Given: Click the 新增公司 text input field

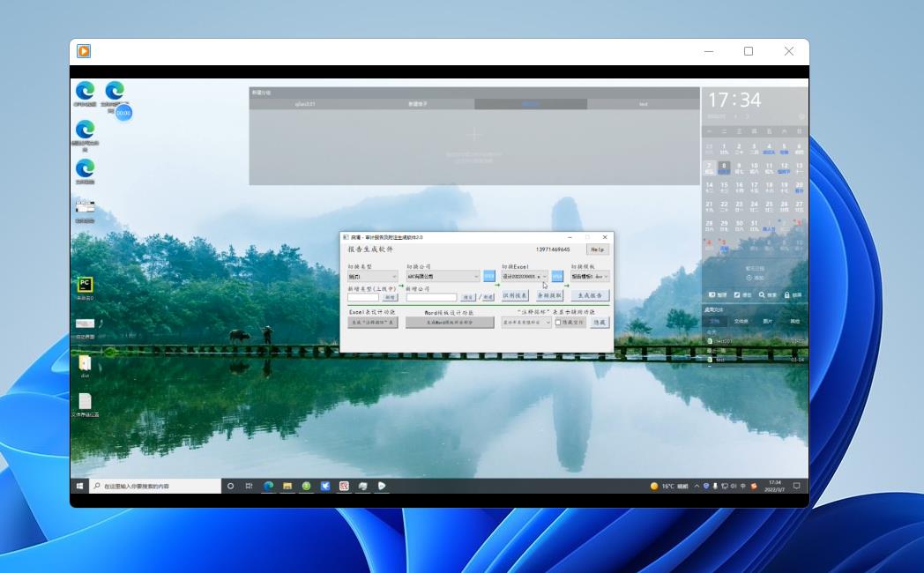Looking at the screenshot, I should coord(431,298).
